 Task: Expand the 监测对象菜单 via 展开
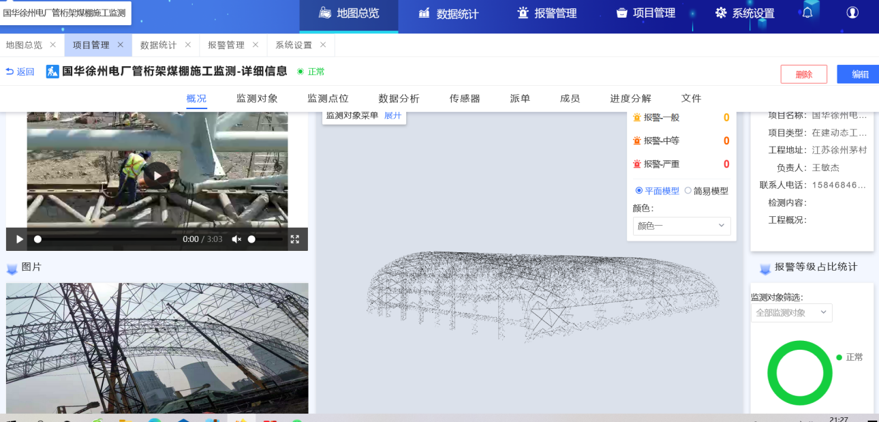392,115
